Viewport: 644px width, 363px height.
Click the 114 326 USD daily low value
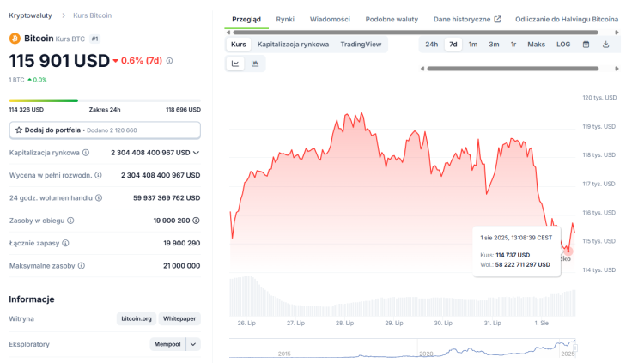click(27, 110)
